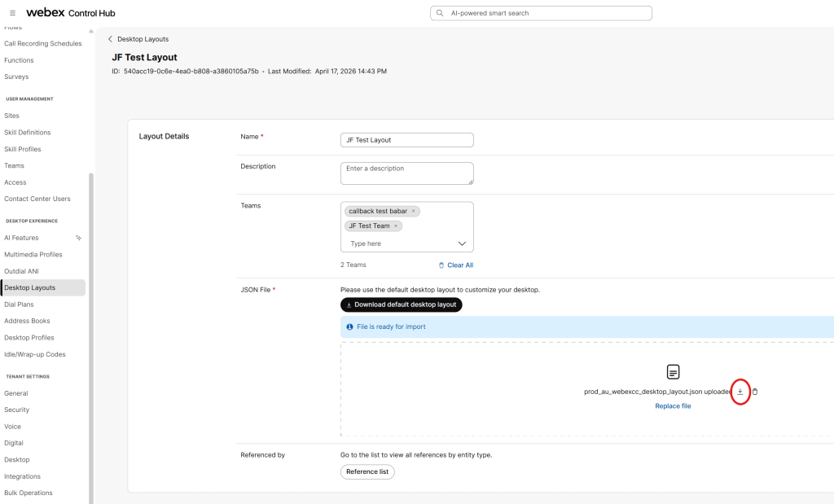This screenshot has width=834, height=504.
Task: Delete the uploaded JSON file
Action: (755, 392)
